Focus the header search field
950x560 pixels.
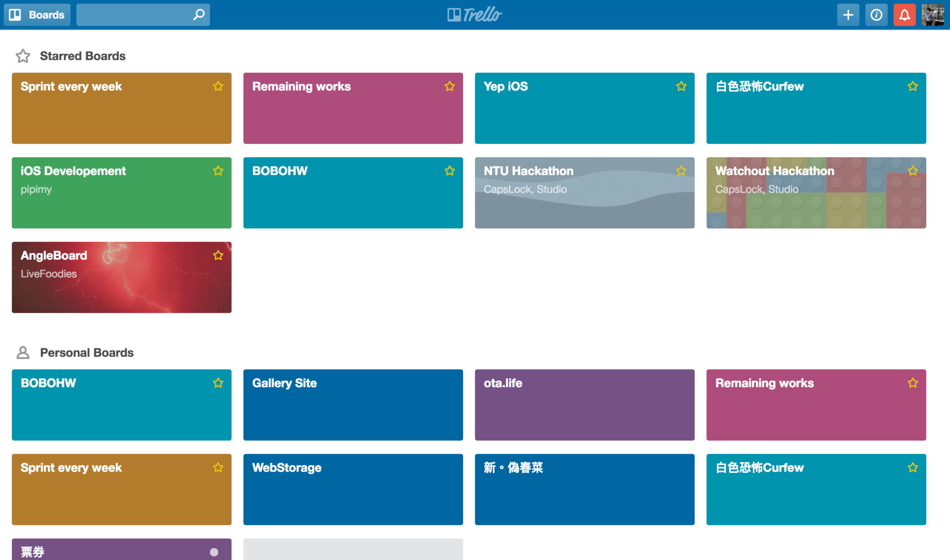click(133, 15)
